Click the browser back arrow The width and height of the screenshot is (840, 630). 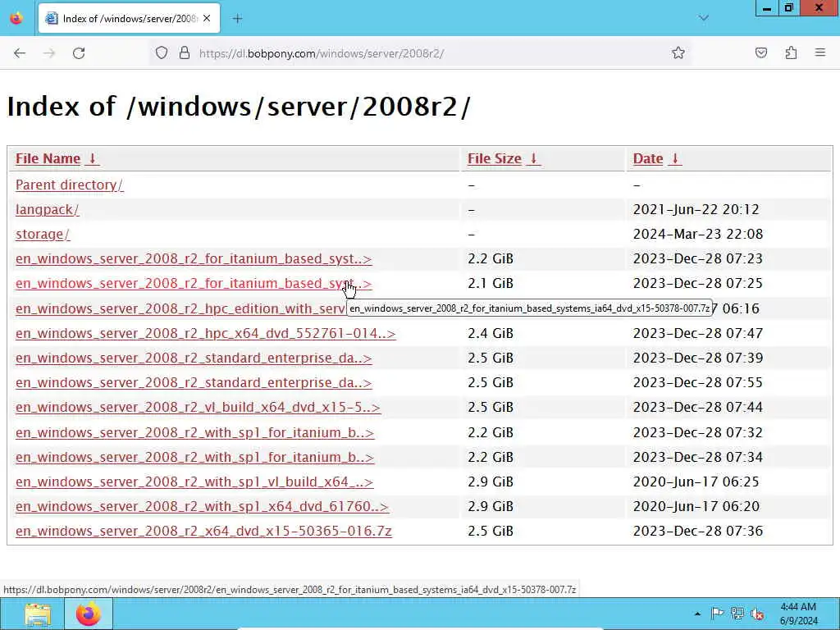[20, 53]
